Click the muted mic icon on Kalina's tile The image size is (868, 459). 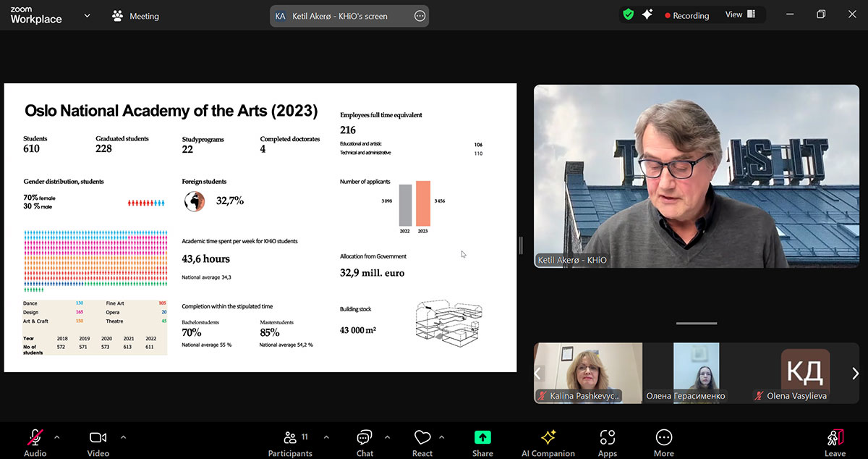[x=543, y=396]
